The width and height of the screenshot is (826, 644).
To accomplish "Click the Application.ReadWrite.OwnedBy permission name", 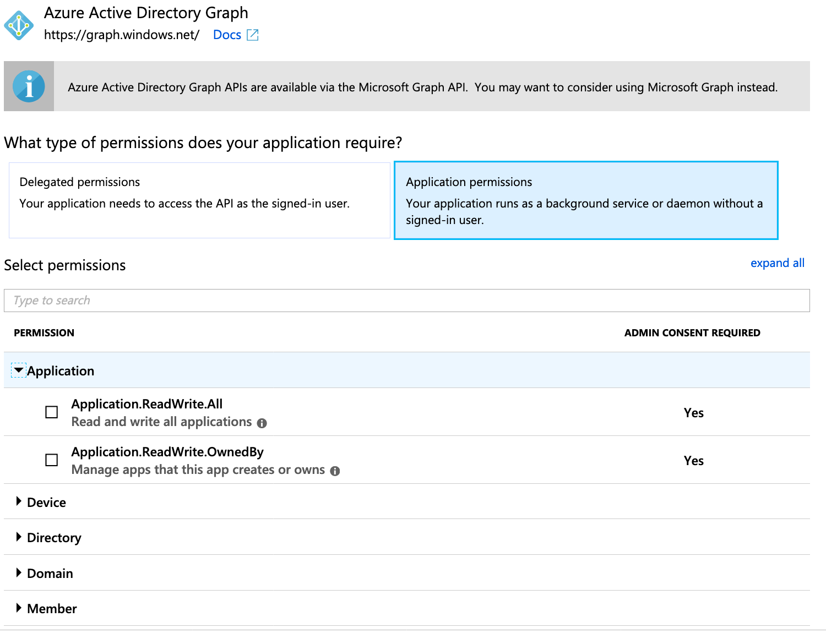I will [167, 452].
